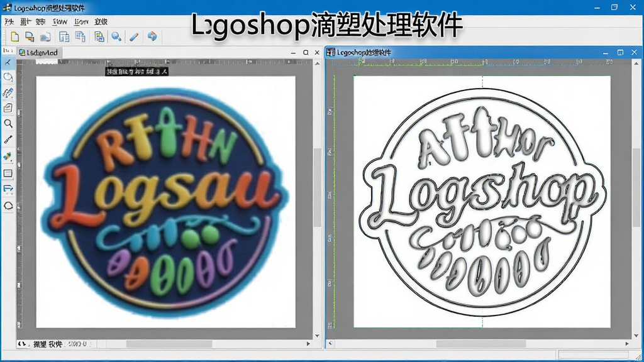644x362 pixels.
Task: Select the blue curved arrow path tool
Action: tap(8, 189)
